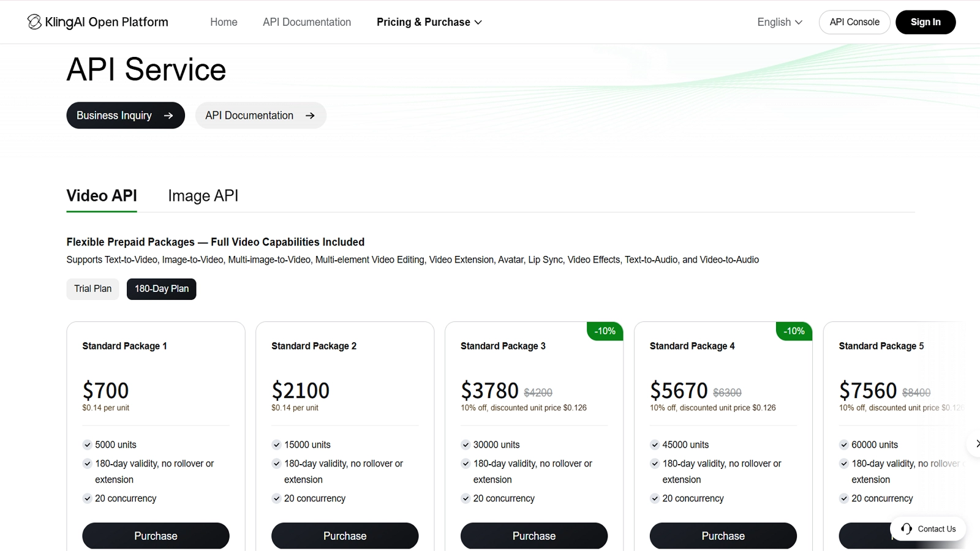The height and width of the screenshot is (551, 980).
Task: Click the struck-through $6300 price
Action: point(728,392)
